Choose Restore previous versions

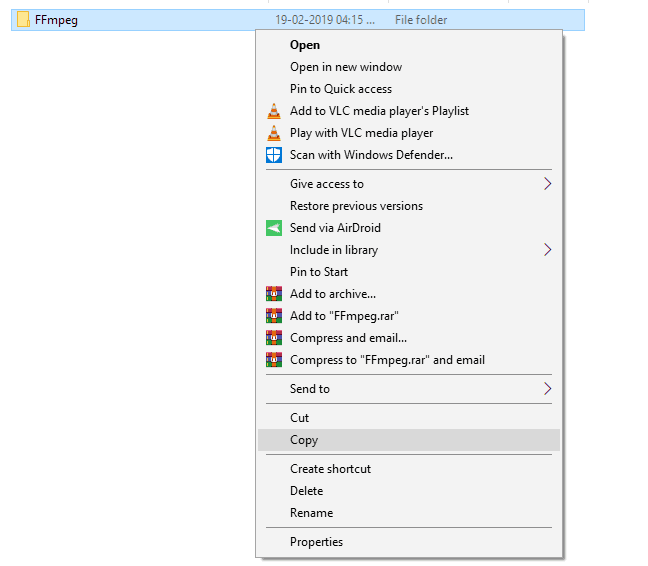[409, 206]
